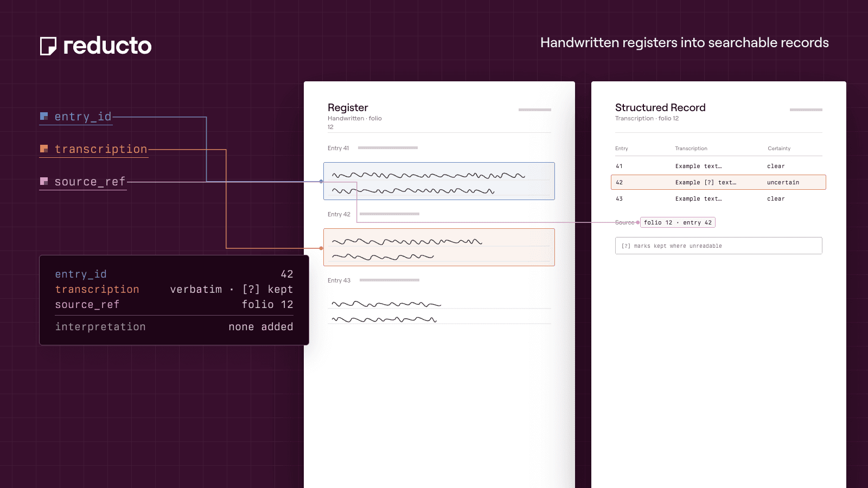Select the blue highlighted handwriting box for Entry 41

click(x=439, y=181)
